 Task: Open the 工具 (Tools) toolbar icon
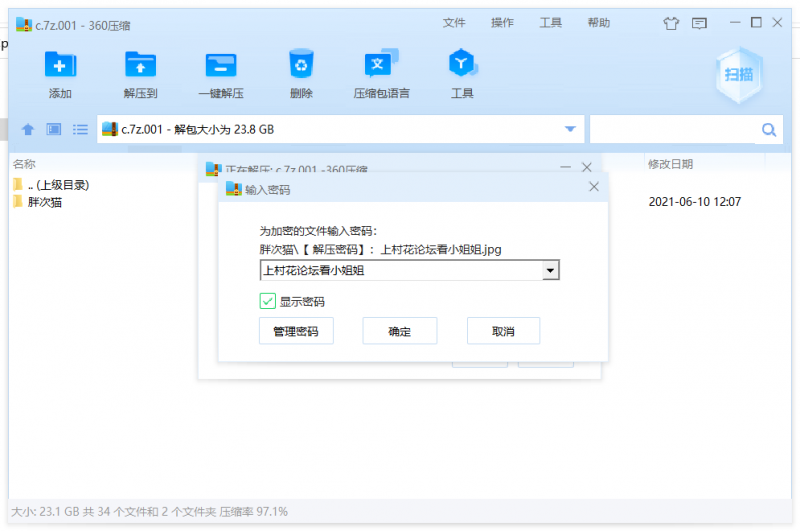click(x=461, y=66)
